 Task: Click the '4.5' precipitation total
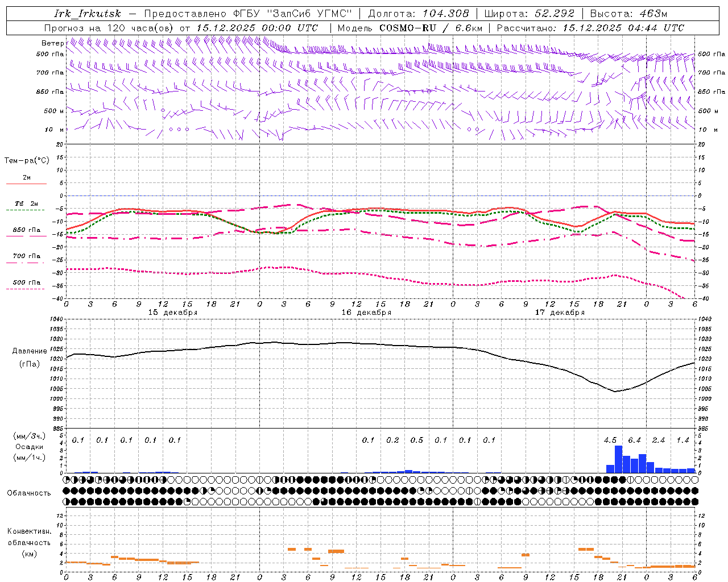point(610,440)
